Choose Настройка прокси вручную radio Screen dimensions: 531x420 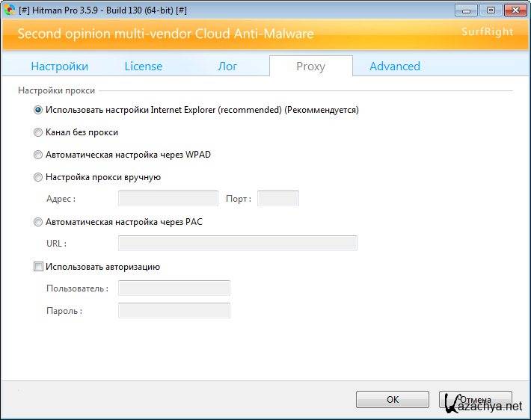[38, 177]
